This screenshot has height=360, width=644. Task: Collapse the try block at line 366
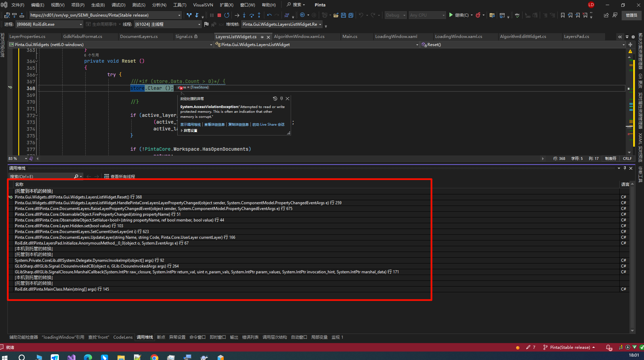click(37, 75)
